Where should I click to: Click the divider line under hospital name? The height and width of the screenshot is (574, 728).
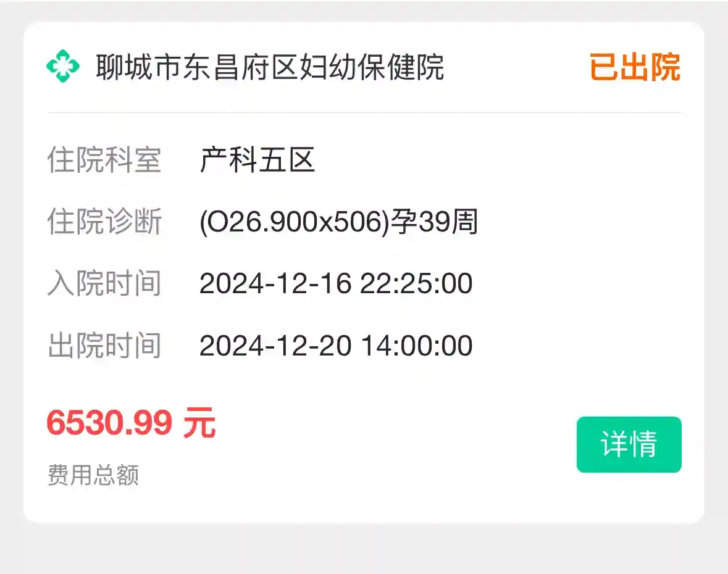[x=364, y=113]
